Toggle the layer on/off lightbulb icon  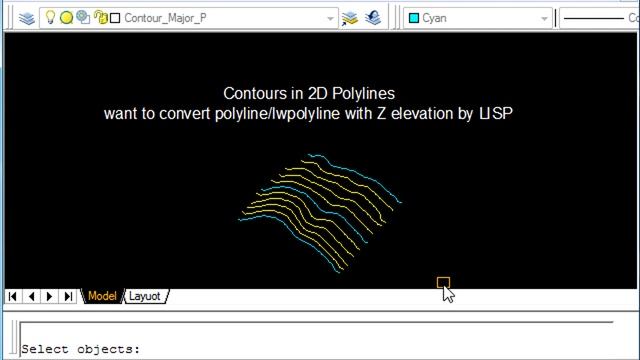[50, 18]
